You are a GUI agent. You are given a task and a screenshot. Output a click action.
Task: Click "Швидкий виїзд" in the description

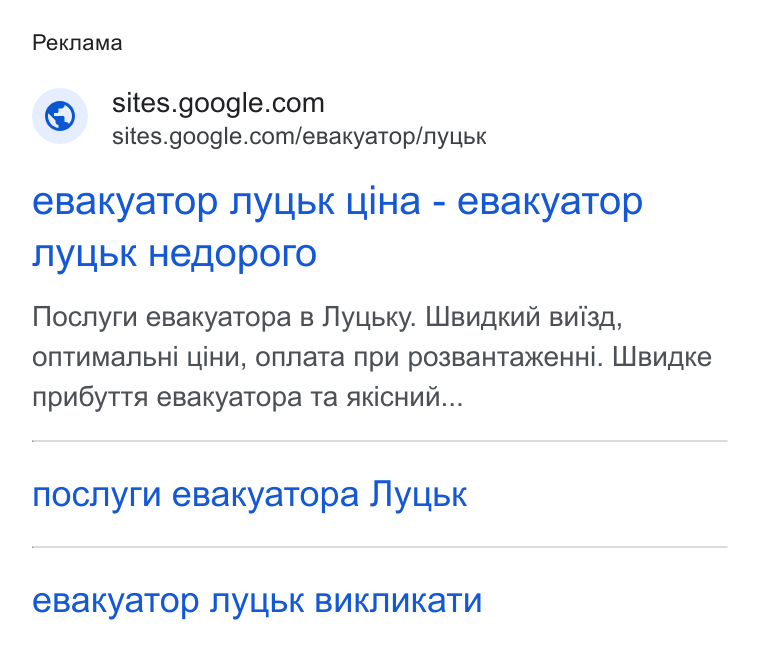click(x=524, y=318)
